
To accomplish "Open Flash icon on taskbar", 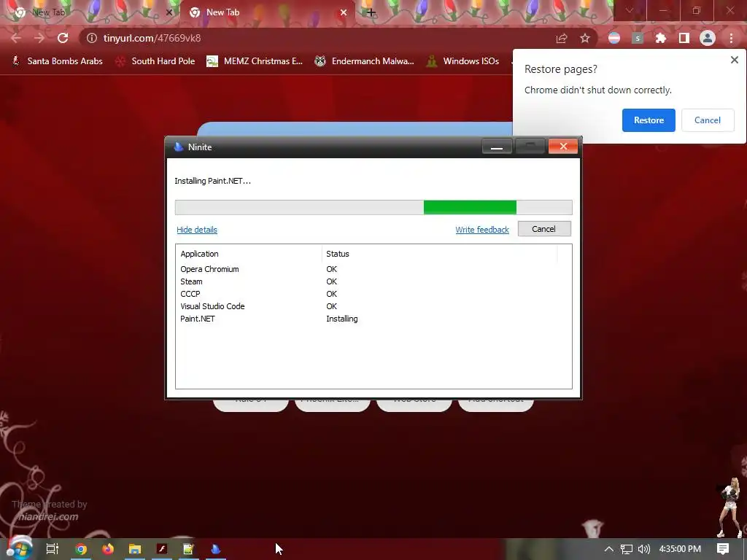I will pos(162,549).
